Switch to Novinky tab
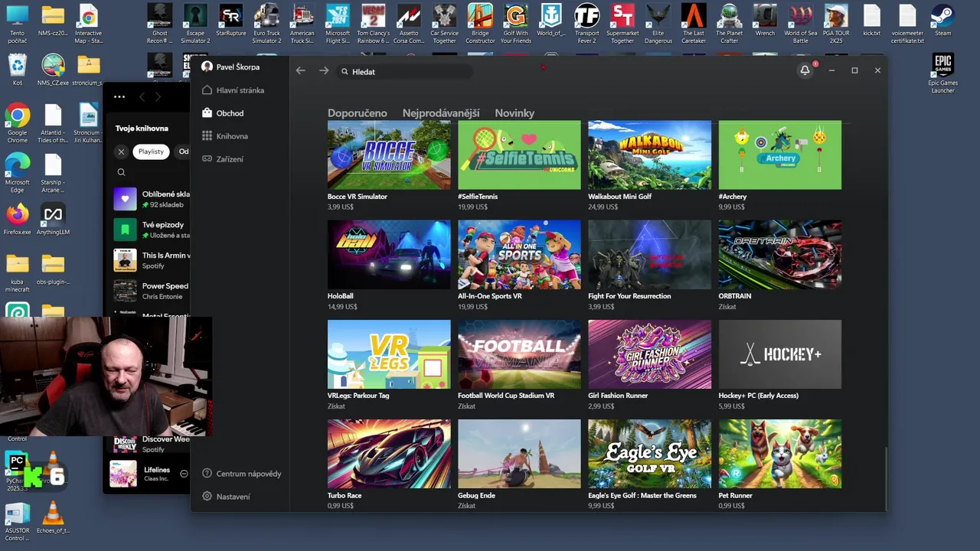This screenshot has height=551, width=980. click(514, 112)
